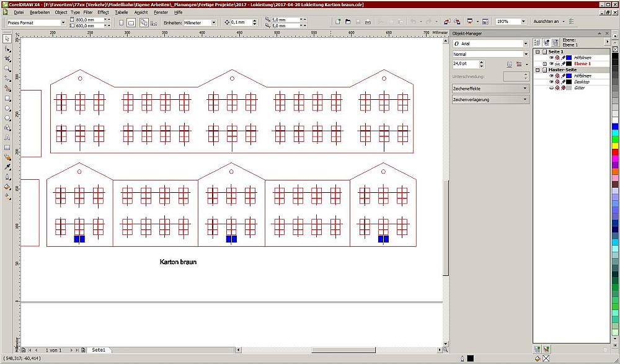Toggle printable state of Ebene 1
This screenshot has width=620, height=364.
pyautogui.click(x=557, y=64)
